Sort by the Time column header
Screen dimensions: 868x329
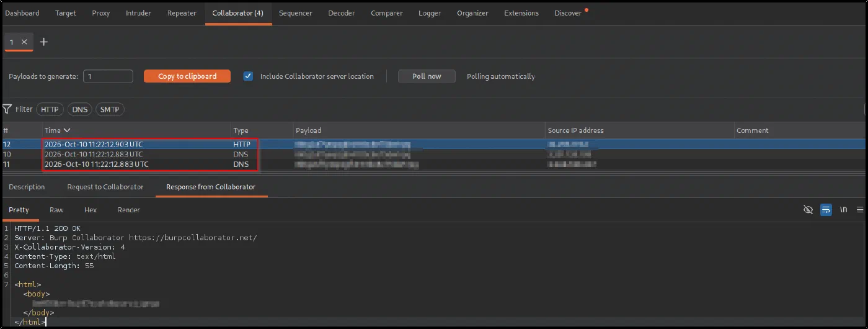click(136, 130)
